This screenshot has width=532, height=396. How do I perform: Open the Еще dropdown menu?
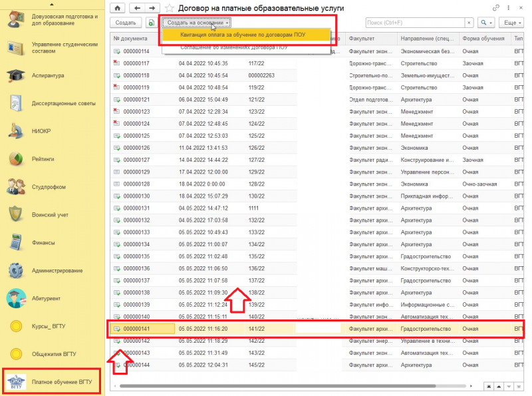click(x=512, y=23)
